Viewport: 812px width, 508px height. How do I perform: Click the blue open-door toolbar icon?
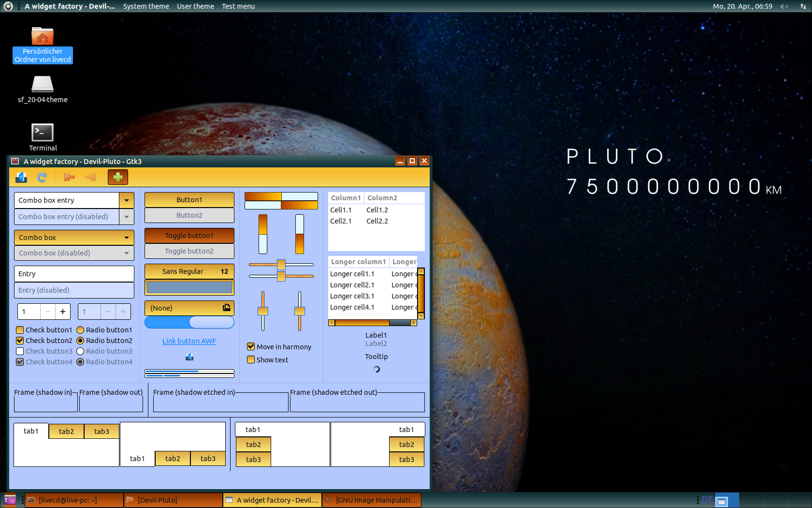click(x=21, y=178)
